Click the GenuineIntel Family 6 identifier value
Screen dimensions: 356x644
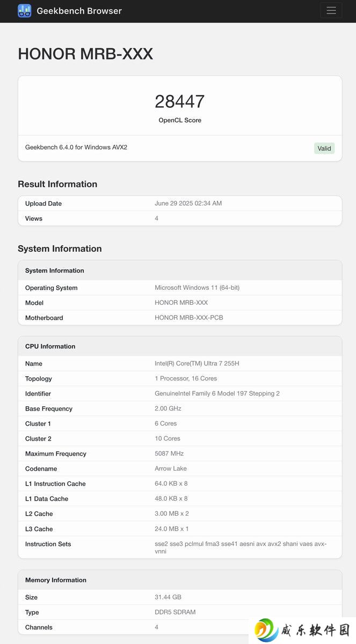click(217, 393)
